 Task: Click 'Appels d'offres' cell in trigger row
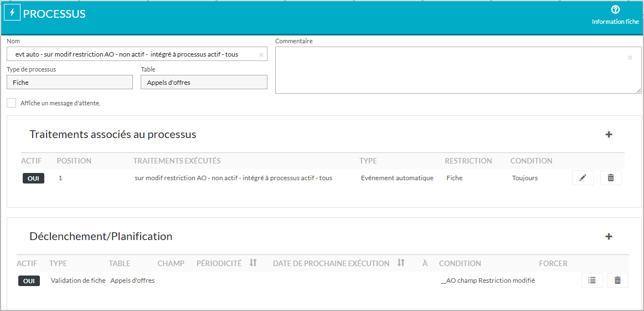point(132,280)
